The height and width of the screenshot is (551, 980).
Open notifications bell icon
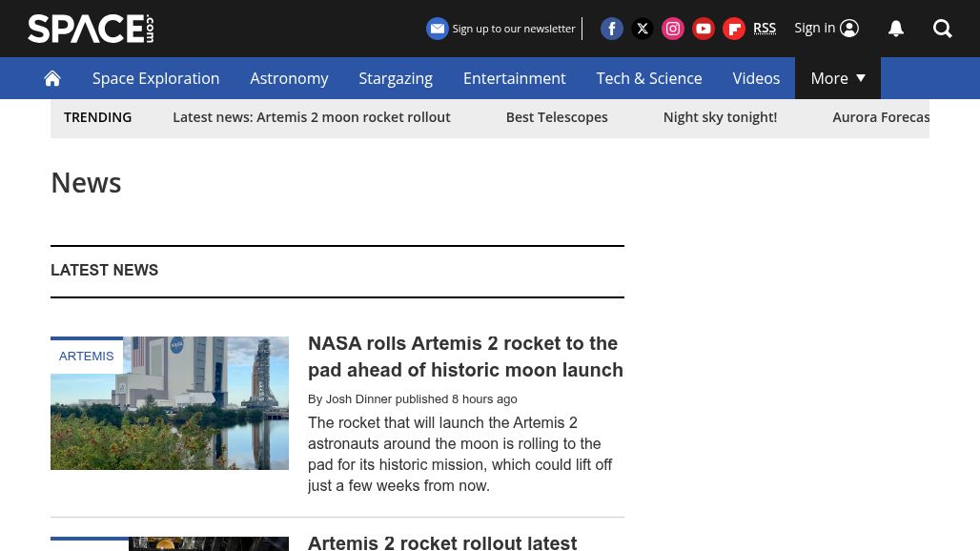(x=896, y=29)
